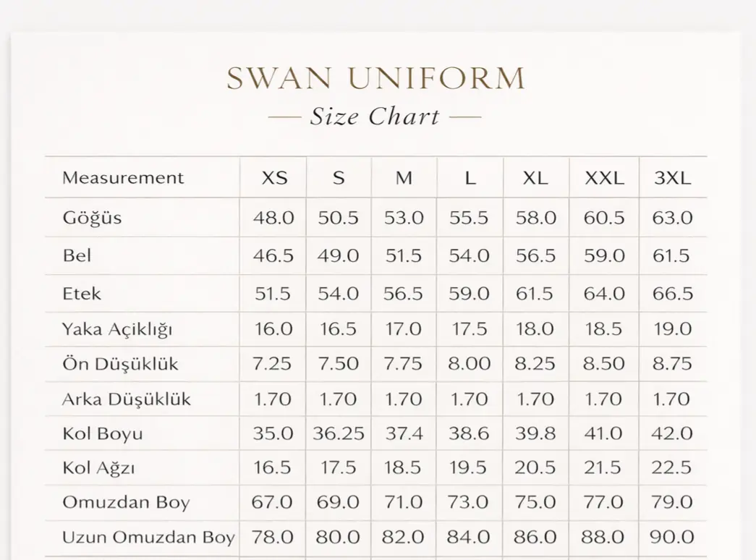Image resolution: width=756 pixels, height=560 pixels.
Task: Select the Yaka Açıklığı row label
Action: click(118, 330)
